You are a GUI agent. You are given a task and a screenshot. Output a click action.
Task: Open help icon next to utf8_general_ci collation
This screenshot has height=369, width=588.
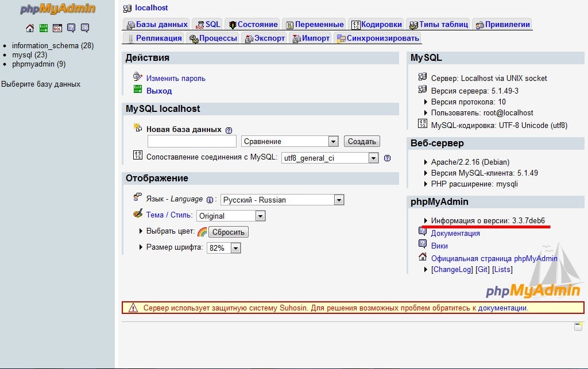click(x=388, y=158)
